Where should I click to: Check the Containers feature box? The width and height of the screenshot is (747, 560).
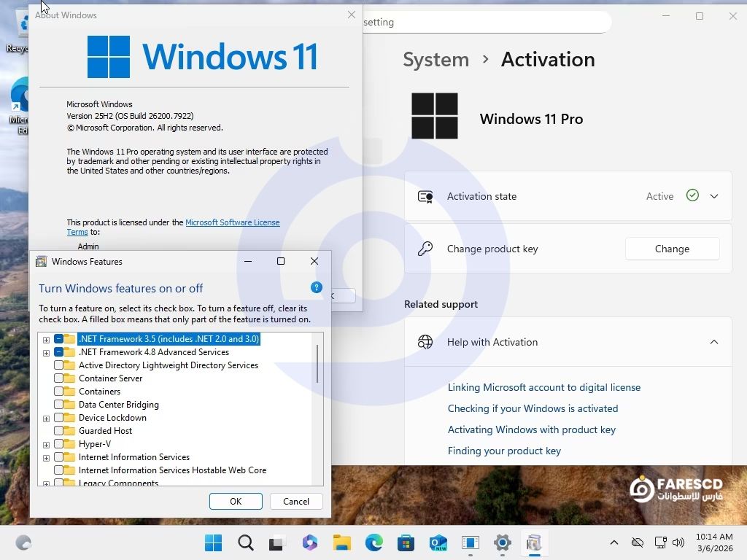click(x=59, y=392)
